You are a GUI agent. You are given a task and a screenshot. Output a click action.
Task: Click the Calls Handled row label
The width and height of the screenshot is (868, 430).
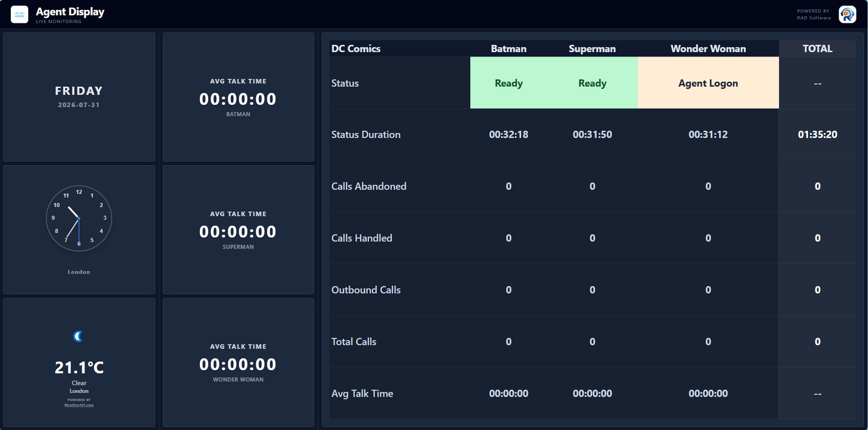point(362,238)
